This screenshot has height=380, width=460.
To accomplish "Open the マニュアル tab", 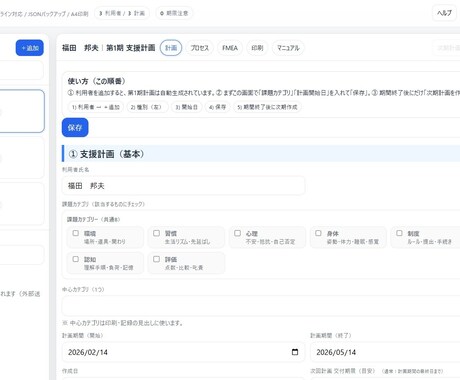I will (288, 48).
